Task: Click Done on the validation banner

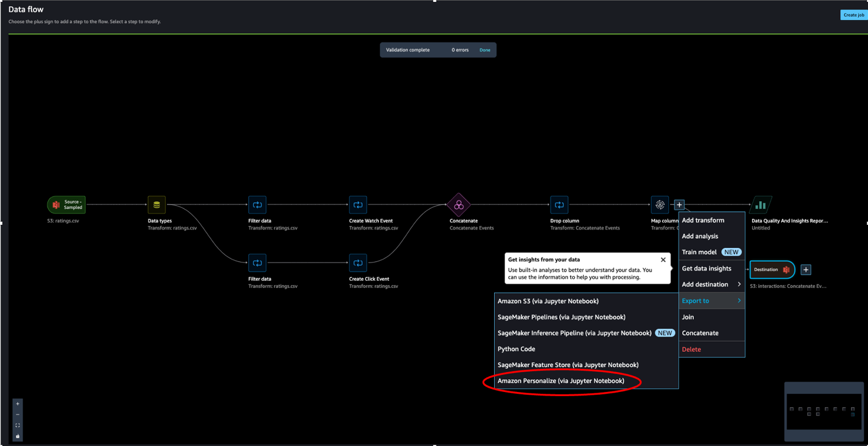Action: coord(485,50)
